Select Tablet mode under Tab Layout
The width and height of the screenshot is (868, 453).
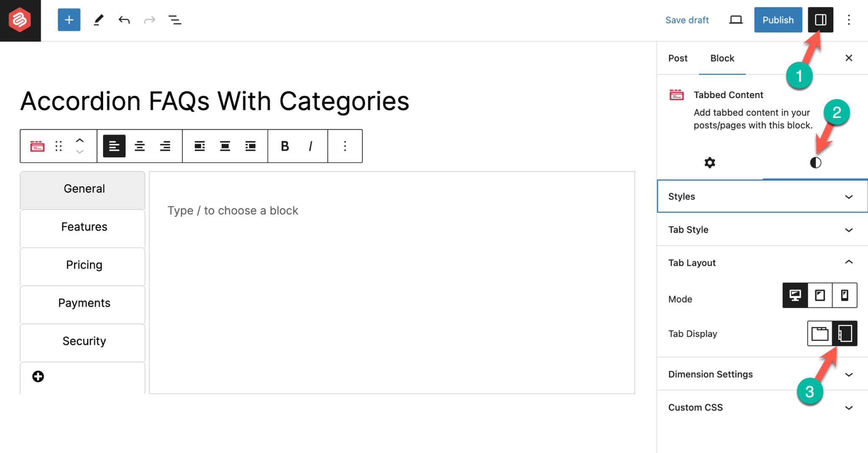820,295
